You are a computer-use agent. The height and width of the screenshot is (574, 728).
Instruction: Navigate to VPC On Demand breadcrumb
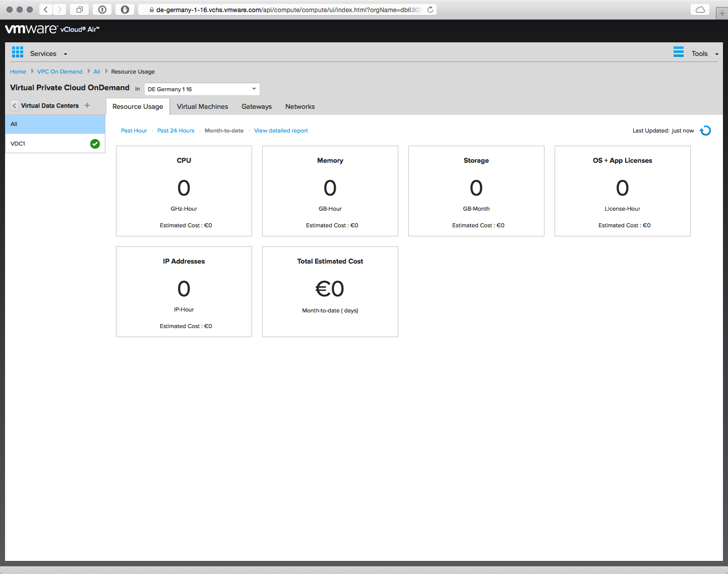59,72
